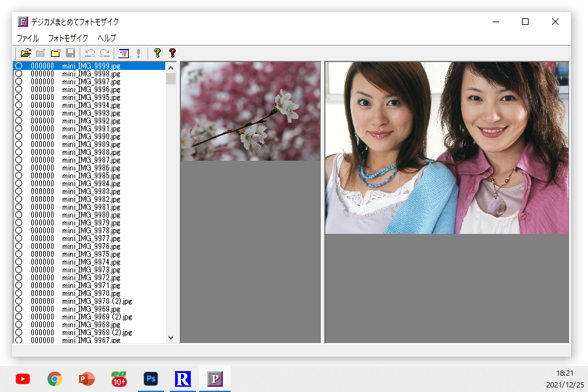The width and height of the screenshot is (588, 392).
Task: Select row mini_IMG_9973.jpg
Action: (90, 270)
